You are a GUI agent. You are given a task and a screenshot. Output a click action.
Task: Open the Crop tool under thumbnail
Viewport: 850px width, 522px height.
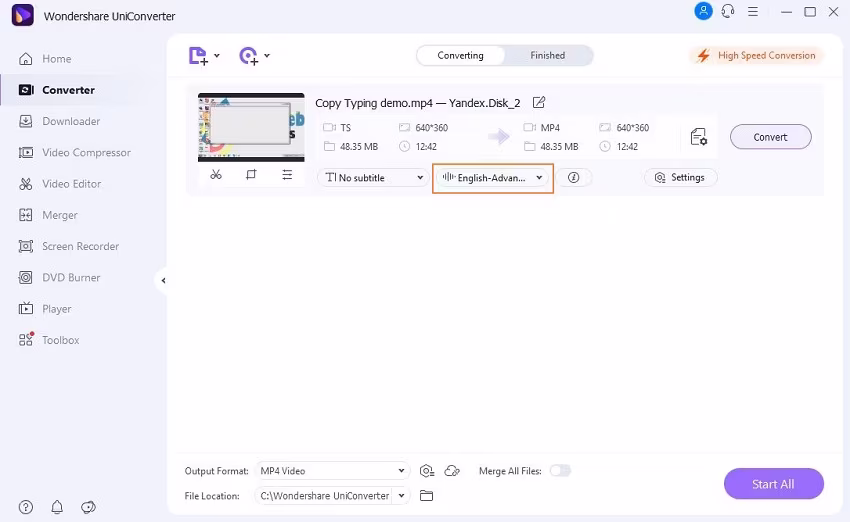(x=251, y=175)
